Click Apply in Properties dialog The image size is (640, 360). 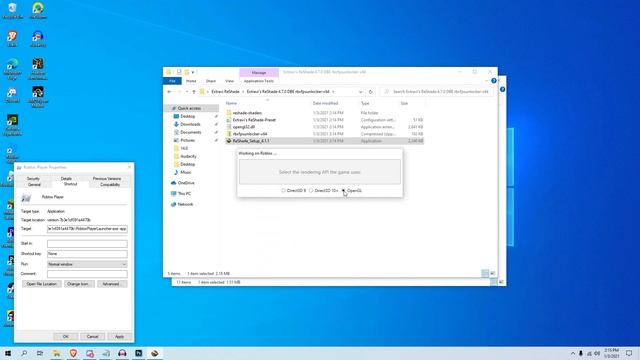tap(119, 337)
